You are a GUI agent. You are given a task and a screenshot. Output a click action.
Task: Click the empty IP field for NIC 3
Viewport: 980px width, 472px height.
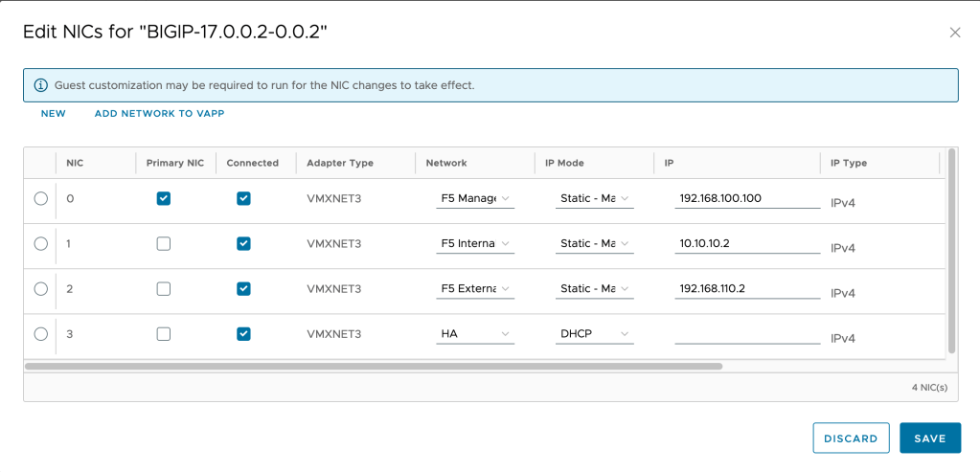(746, 335)
